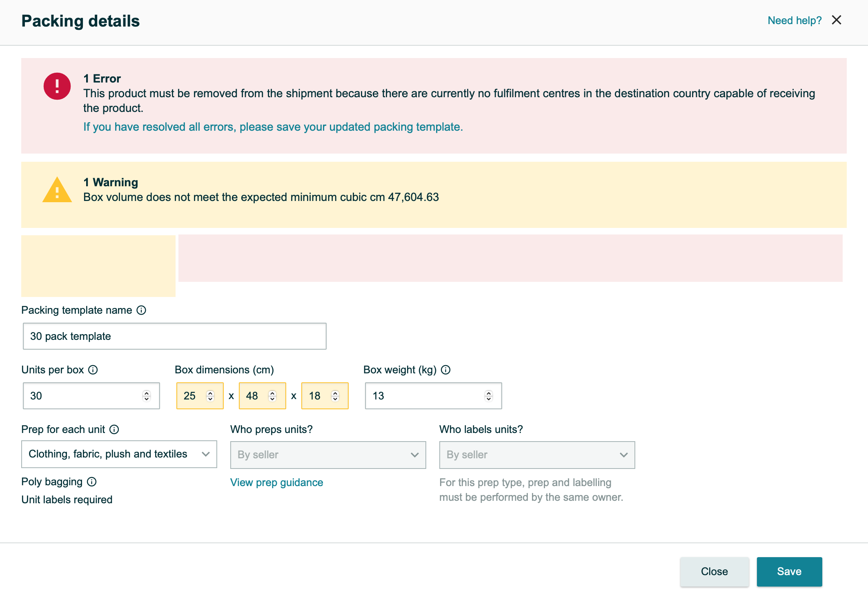The image size is (868, 598).
Task: Open View prep guidance link
Action: pos(277,482)
